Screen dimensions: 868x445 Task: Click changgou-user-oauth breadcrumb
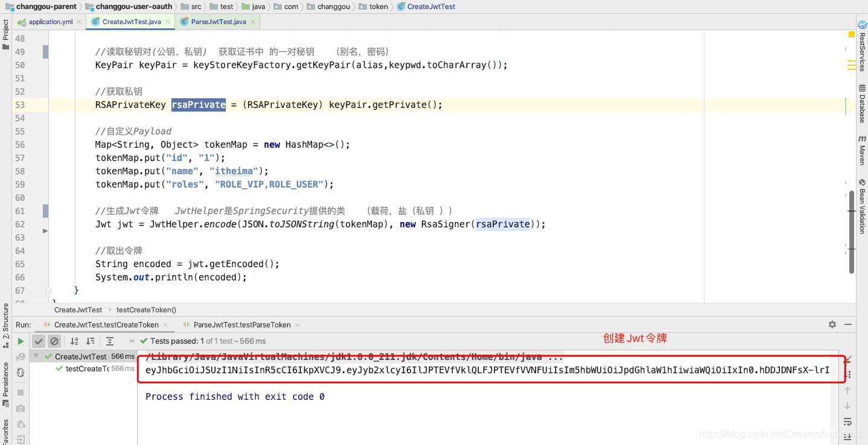click(129, 7)
